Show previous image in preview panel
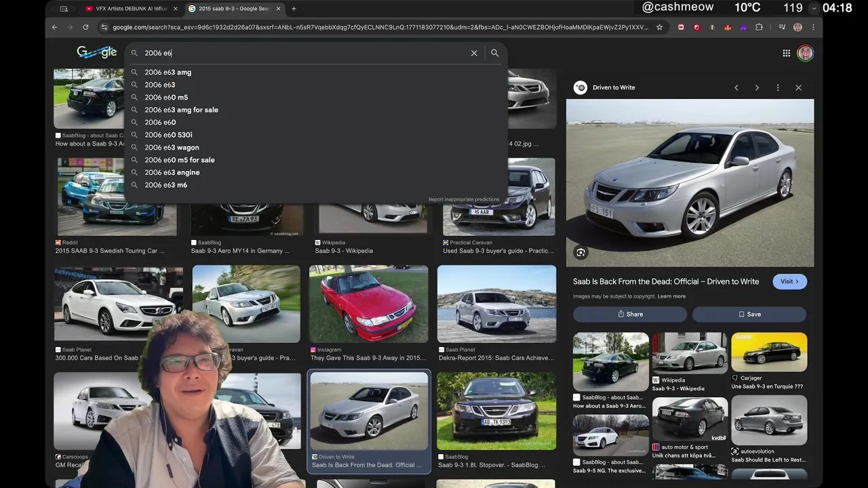Viewport: 868px width, 488px height. pyautogui.click(x=736, y=87)
